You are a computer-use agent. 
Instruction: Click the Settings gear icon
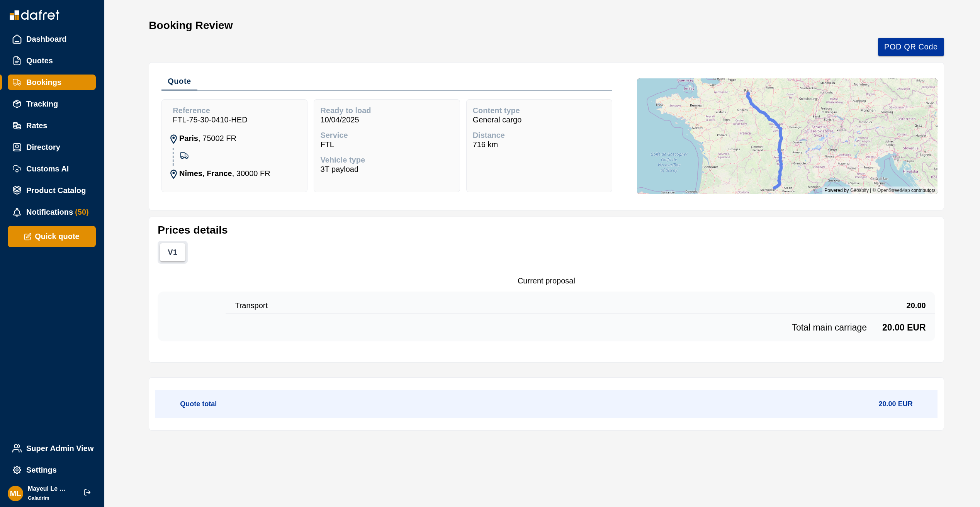(17, 470)
